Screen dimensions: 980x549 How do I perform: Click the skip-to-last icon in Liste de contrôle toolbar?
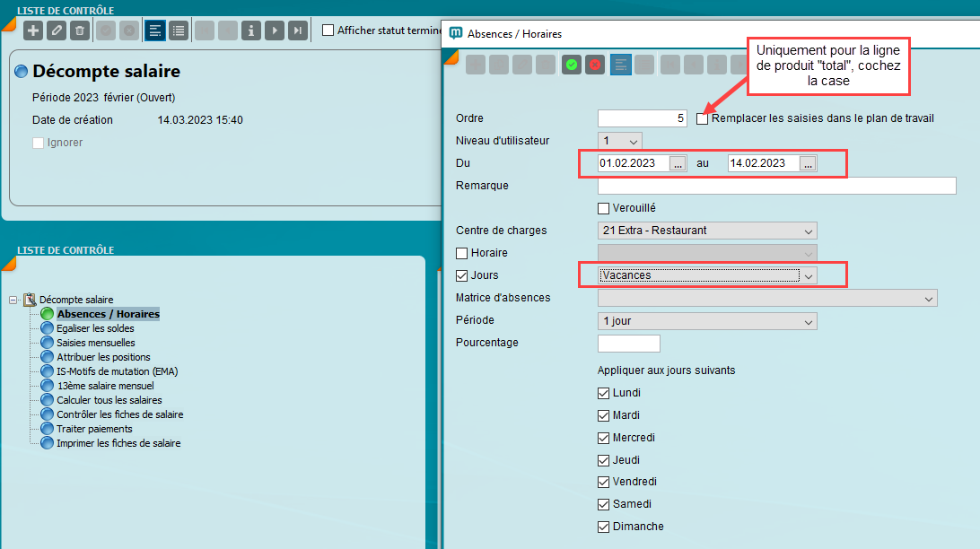[298, 30]
